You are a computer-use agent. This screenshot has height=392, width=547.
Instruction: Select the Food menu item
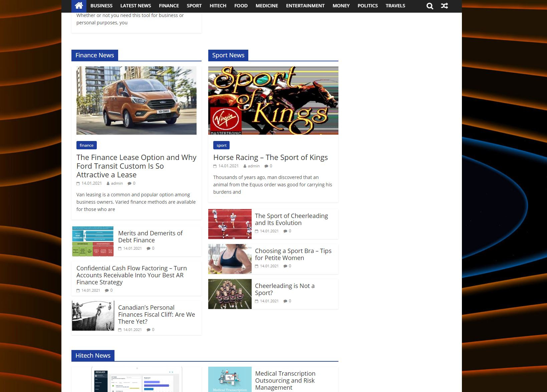click(x=241, y=6)
